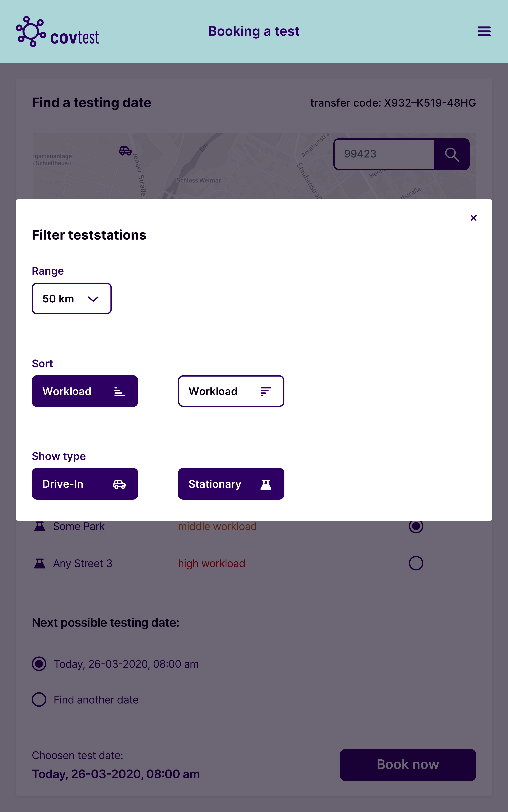The width and height of the screenshot is (508, 812).
Task: Click the car marker on the map
Action: tap(125, 151)
